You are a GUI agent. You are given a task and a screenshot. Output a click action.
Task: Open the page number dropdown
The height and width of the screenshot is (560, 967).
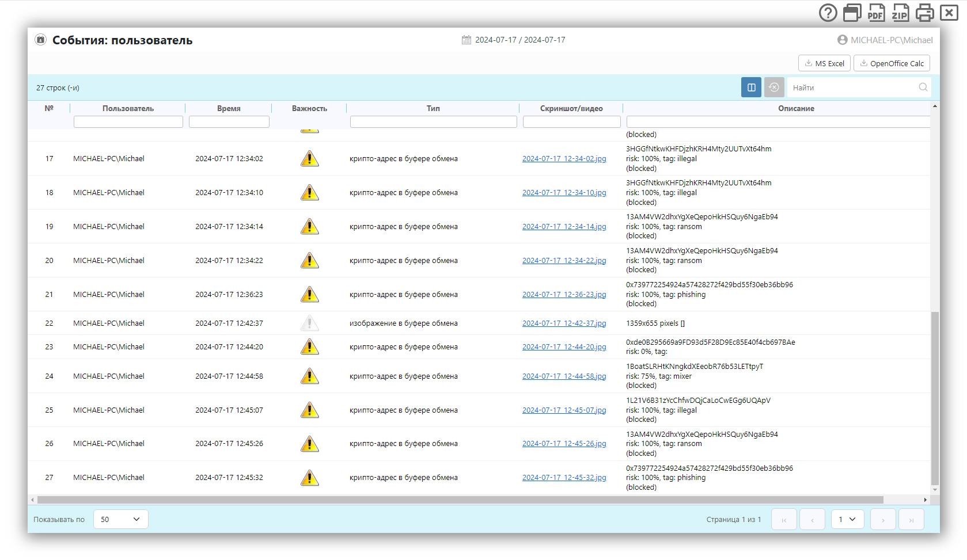[847, 519]
